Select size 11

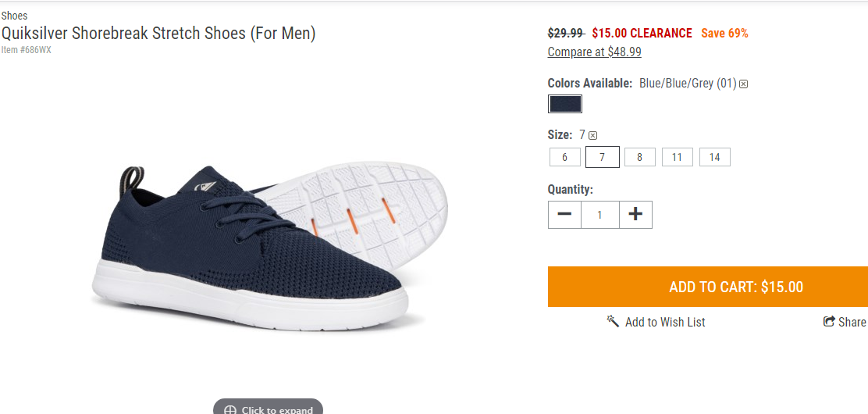tap(677, 157)
